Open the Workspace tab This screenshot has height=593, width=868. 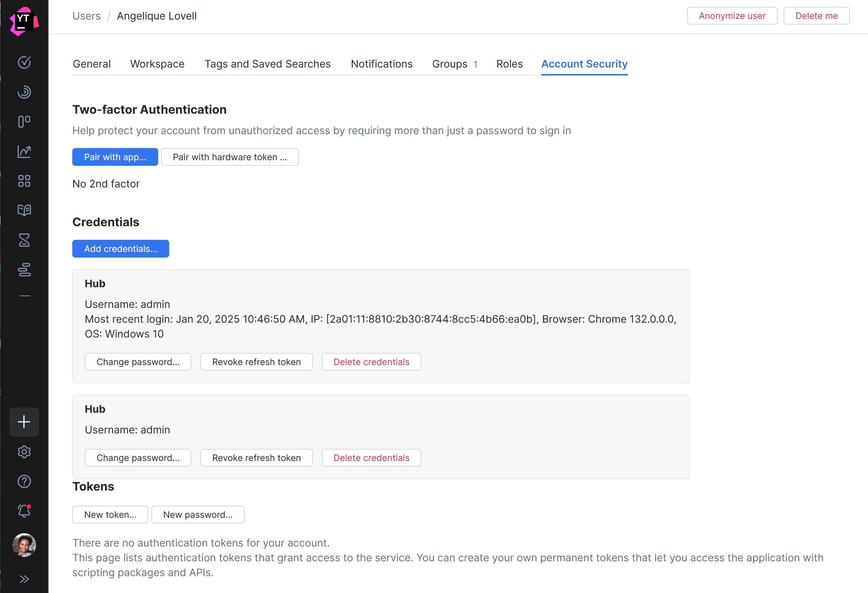[157, 64]
